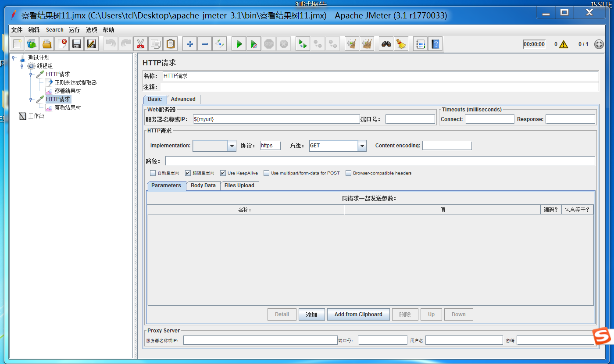Open the Implementation dropdown
Viewport: 614px width, 364px height.
232,146
